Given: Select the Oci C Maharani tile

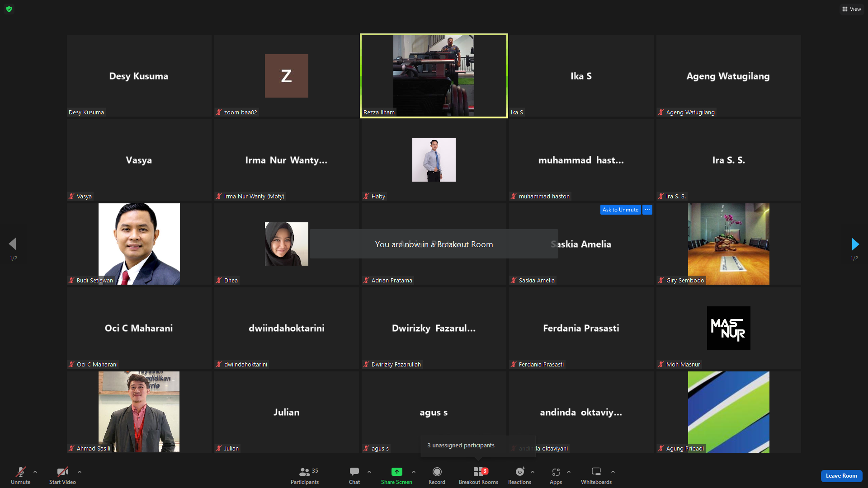Looking at the screenshot, I should click(x=139, y=328).
